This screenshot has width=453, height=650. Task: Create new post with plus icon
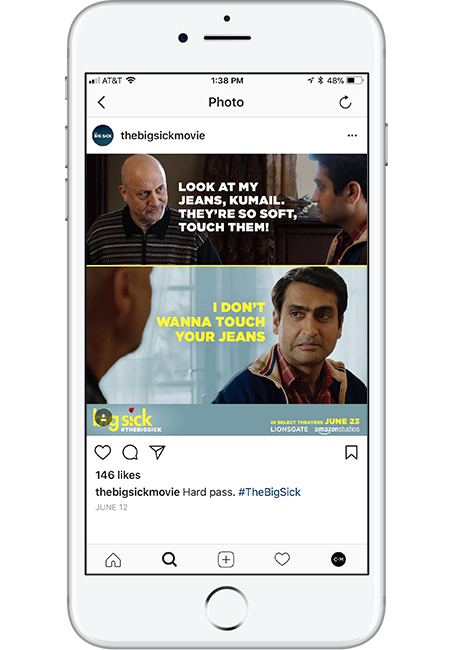pos(226,560)
